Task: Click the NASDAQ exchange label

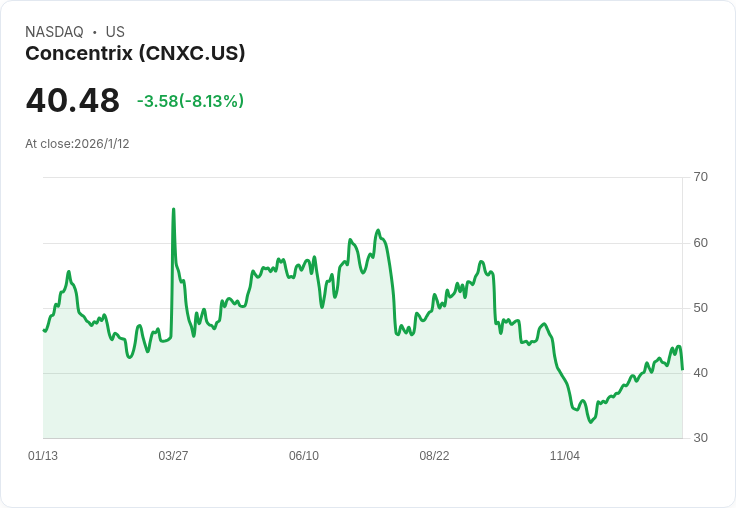Action: pos(54,32)
